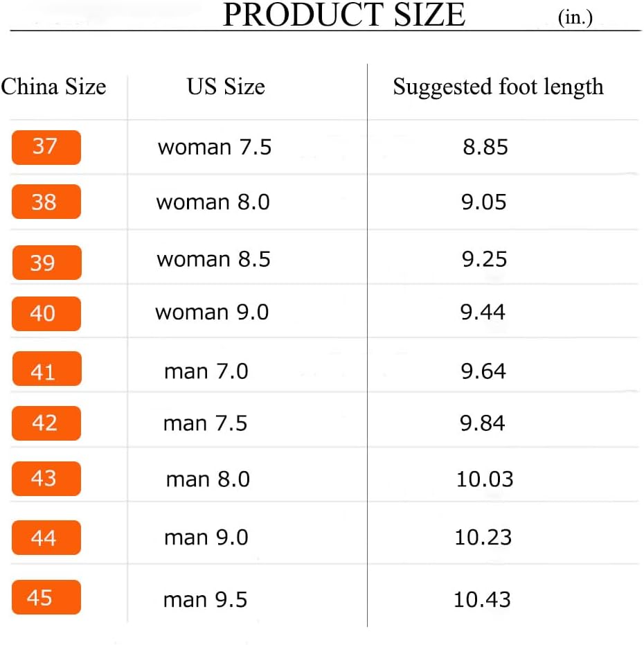Select the orange size 37 badge
This screenshot has width=644, height=645.
click(x=46, y=148)
